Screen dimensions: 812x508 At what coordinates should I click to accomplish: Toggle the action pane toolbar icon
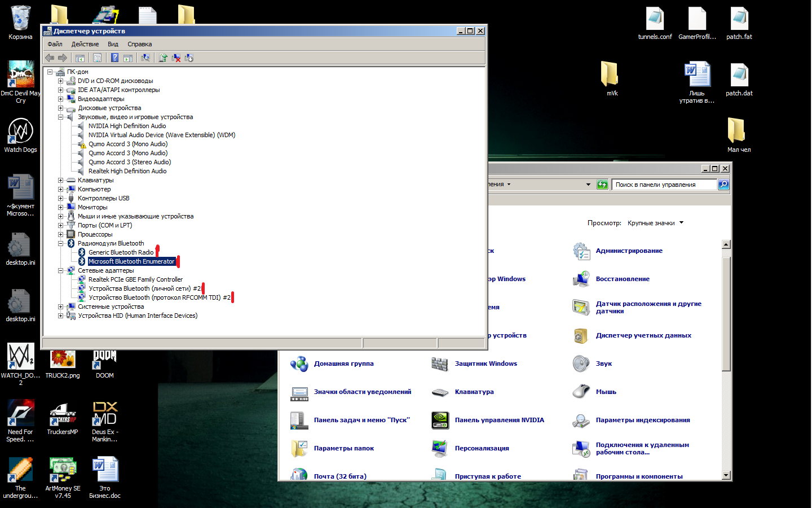pyautogui.click(x=128, y=58)
